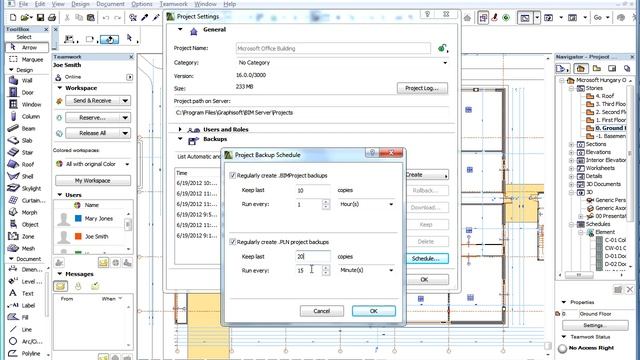Toggle Regularly create .PLN project backups checkbox
640x360 pixels.
[233, 242]
